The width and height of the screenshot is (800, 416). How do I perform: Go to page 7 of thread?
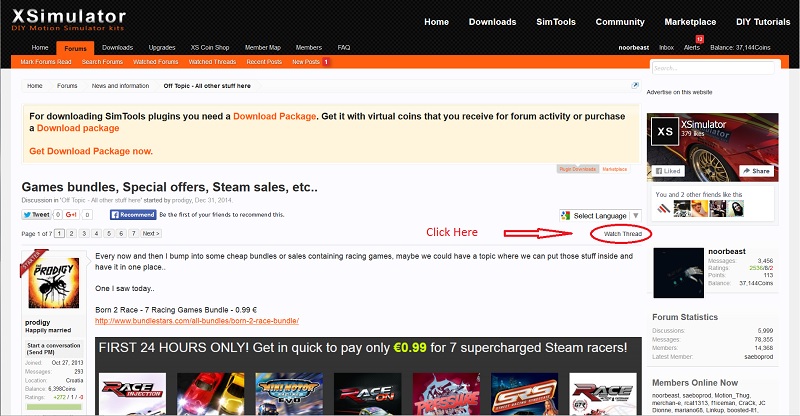click(133, 233)
